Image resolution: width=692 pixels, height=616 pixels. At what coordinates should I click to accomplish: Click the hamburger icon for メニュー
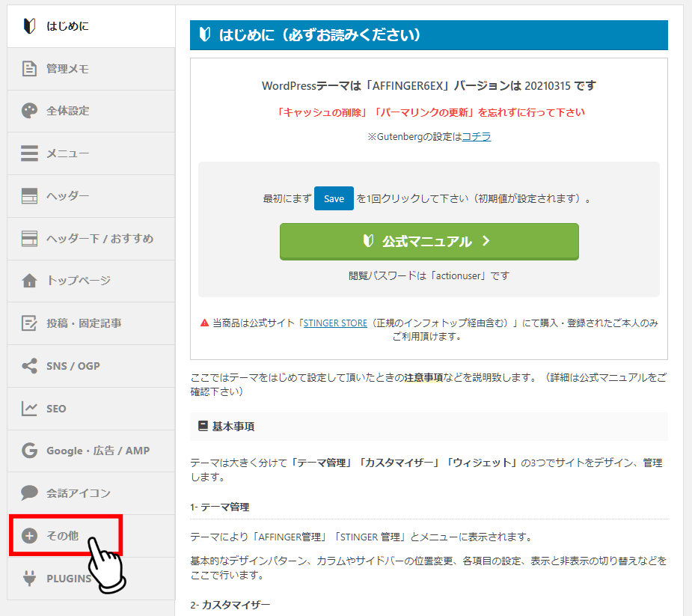pos(29,153)
